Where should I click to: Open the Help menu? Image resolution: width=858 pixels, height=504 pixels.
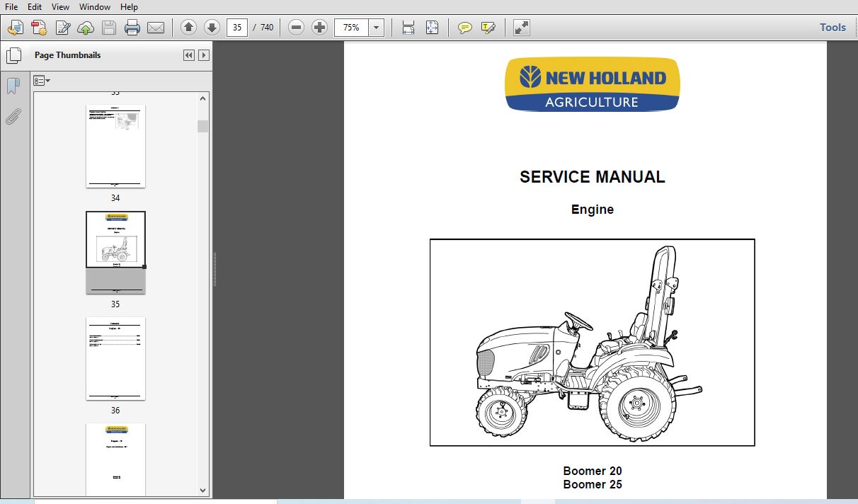point(129,6)
